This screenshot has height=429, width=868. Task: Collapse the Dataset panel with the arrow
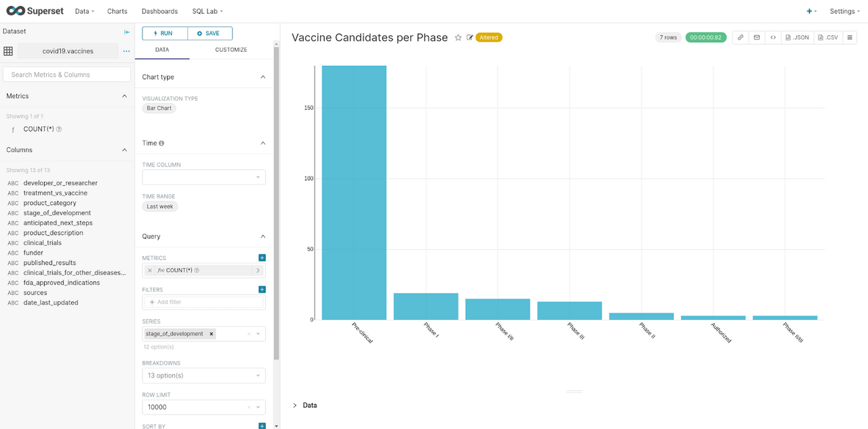126,31
